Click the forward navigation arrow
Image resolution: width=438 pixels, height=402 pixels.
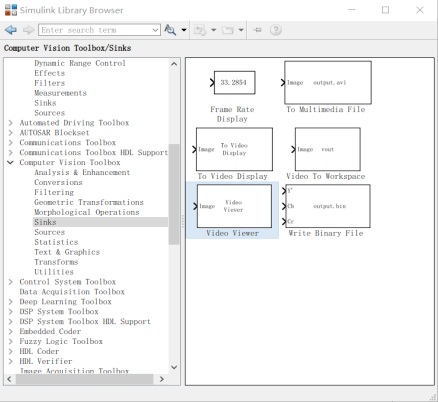click(29, 30)
